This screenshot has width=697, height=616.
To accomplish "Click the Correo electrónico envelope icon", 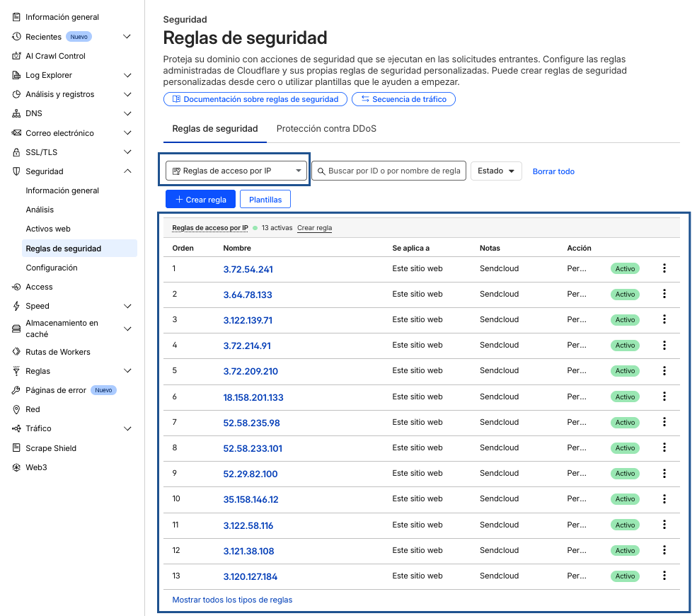I will (x=16, y=133).
